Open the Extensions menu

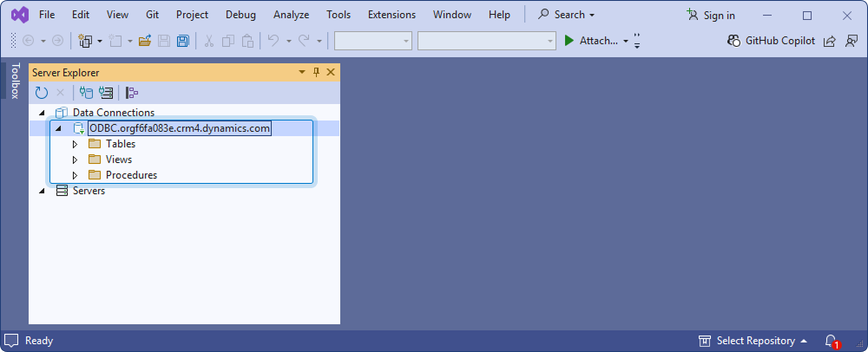(x=392, y=15)
